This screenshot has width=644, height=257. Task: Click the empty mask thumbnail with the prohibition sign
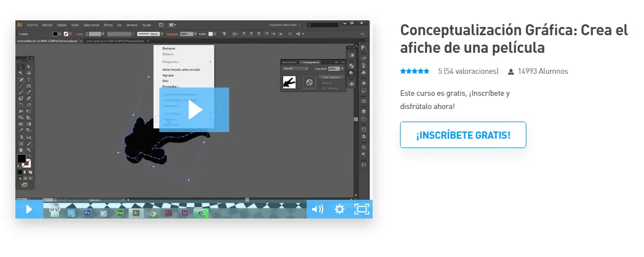(x=309, y=82)
